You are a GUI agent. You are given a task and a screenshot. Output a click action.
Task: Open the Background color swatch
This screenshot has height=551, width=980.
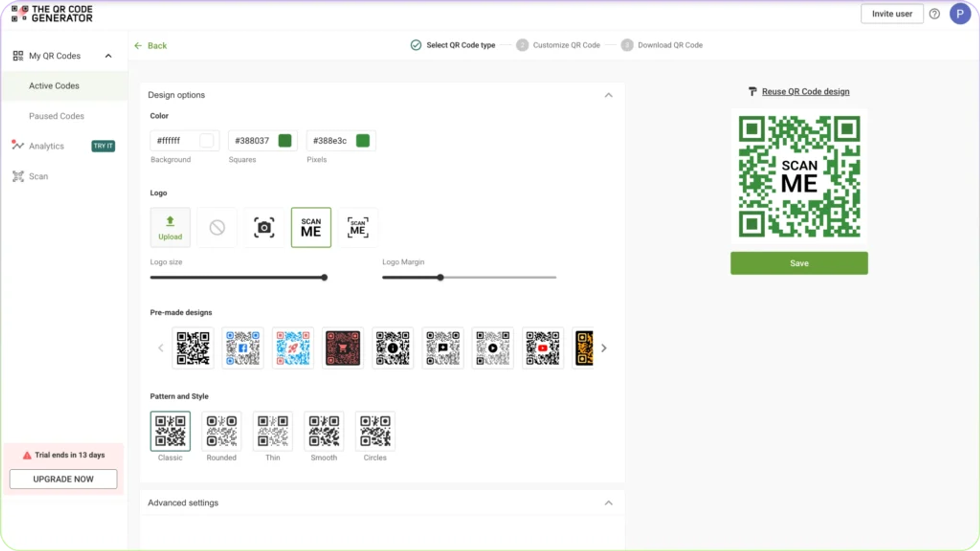[x=207, y=140]
